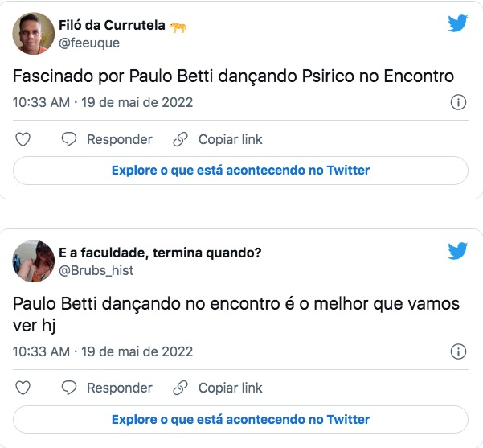Click chain link icon on first tweet
483x448 pixels.
pyautogui.click(x=181, y=139)
